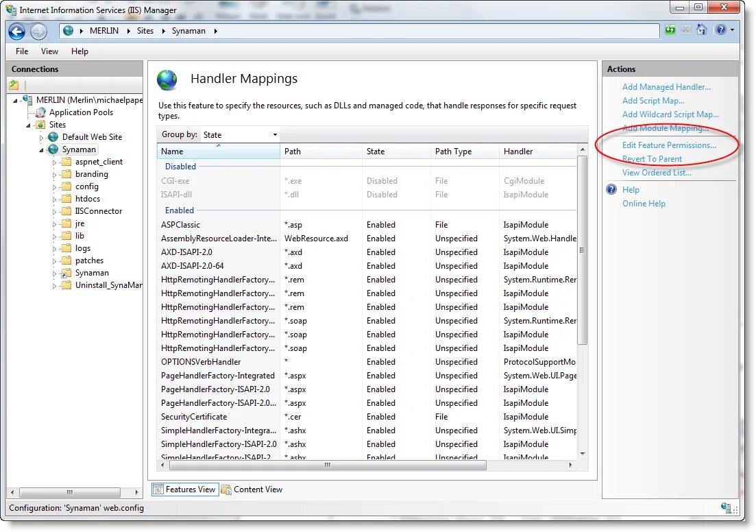Screen dimensions: 756x532
Task: Click the Application Pools icon
Action: pyautogui.click(x=41, y=112)
